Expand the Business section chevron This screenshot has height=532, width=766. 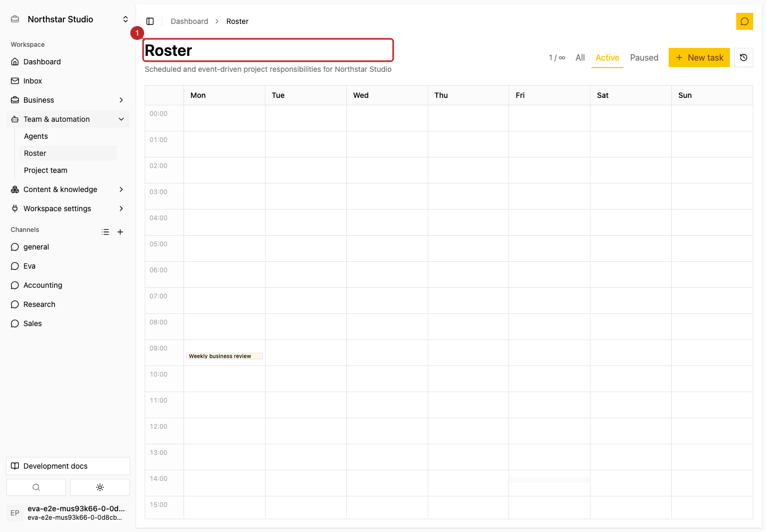tap(121, 100)
